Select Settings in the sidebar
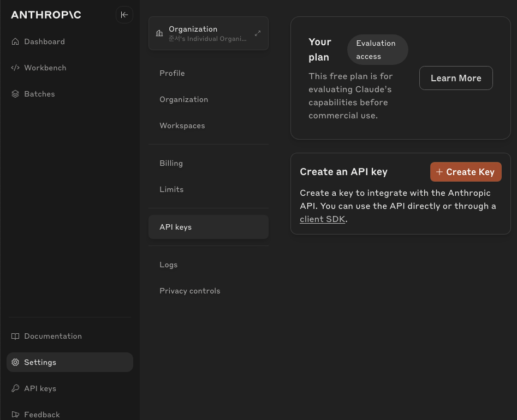 [x=70, y=362]
